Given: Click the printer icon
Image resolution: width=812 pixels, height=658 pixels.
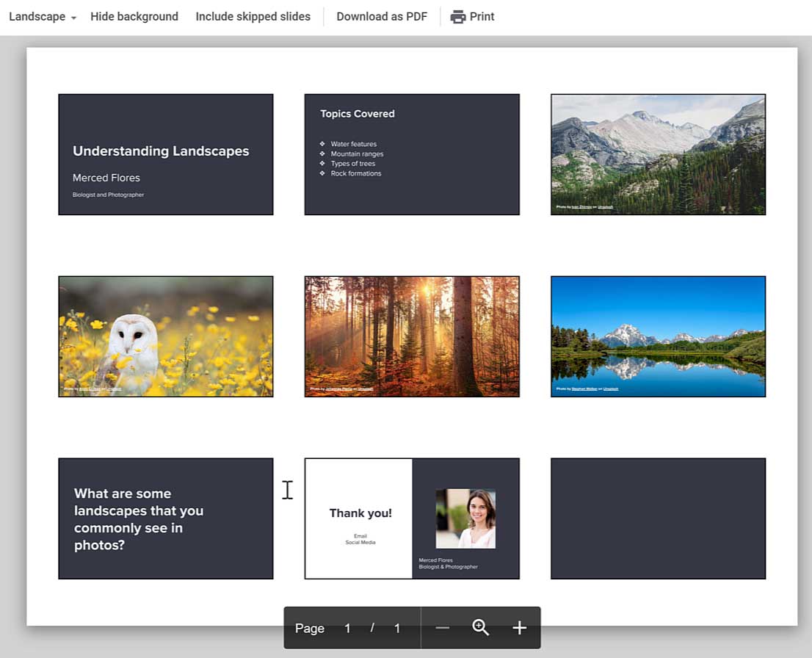Looking at the screenshot, I should pos(458,17).
